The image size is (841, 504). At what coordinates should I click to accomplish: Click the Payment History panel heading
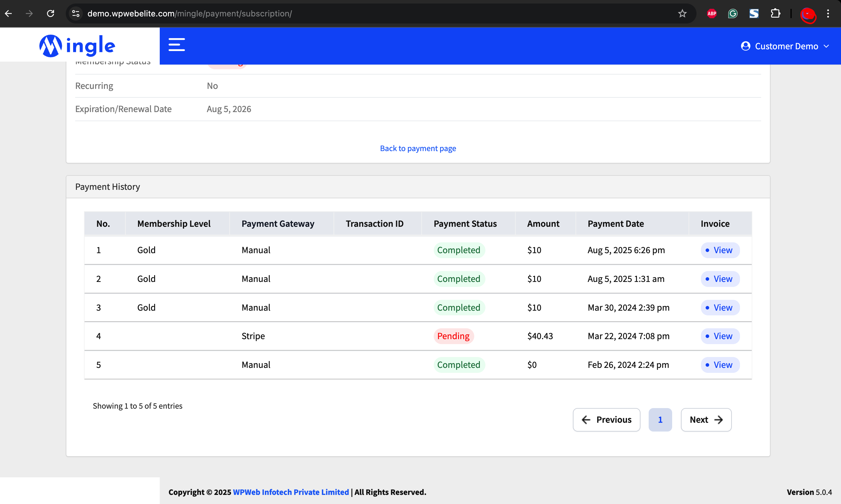[x=107, y=187]
